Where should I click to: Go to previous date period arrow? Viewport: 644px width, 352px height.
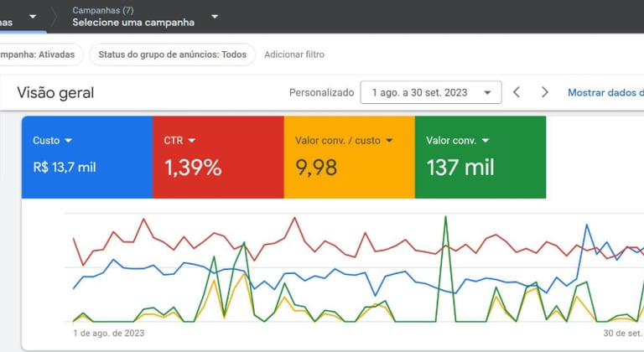point(517,92)
